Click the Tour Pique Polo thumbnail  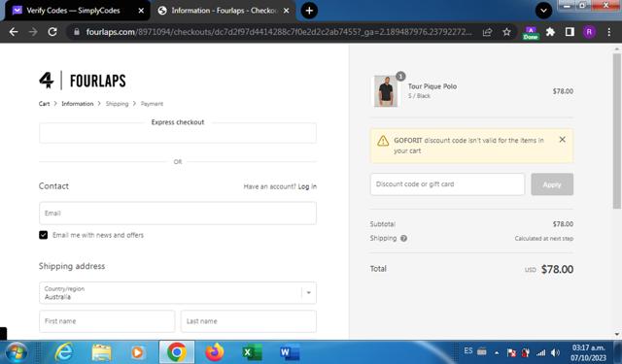tap(386, 91)
